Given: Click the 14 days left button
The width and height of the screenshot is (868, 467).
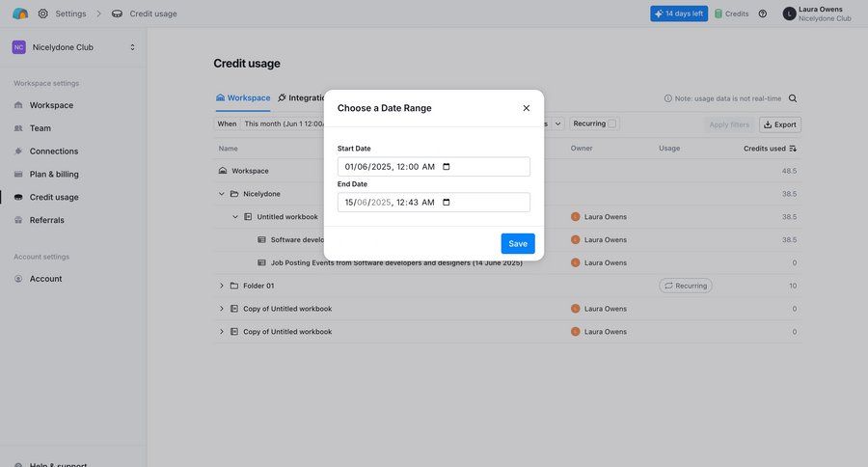Looking at the screenshot, I should (679, 14).
